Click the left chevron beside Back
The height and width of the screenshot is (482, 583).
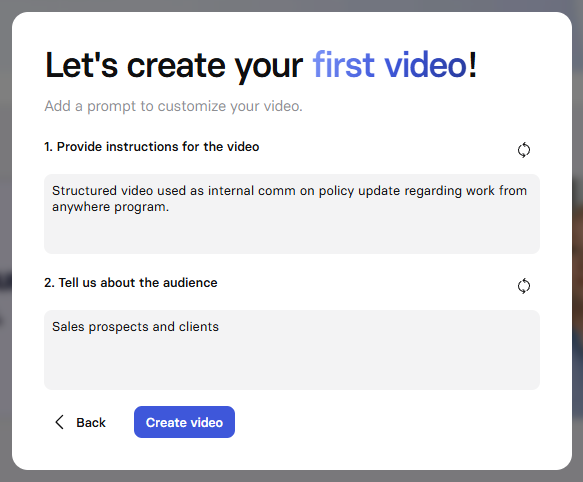pos(59,422)
